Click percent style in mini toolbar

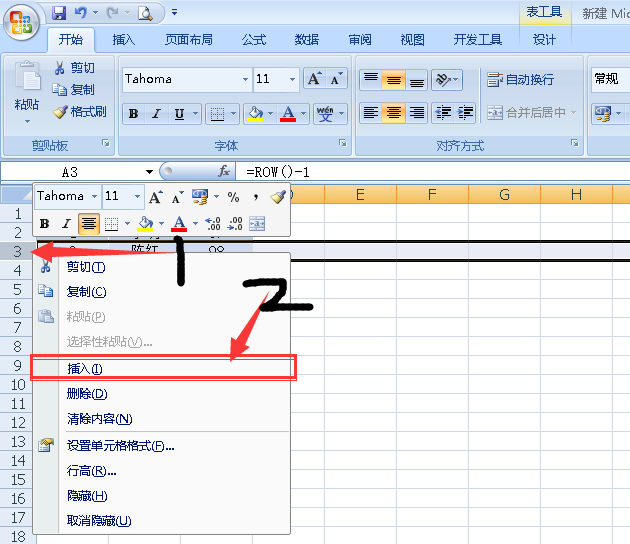(x=233, y=197)
